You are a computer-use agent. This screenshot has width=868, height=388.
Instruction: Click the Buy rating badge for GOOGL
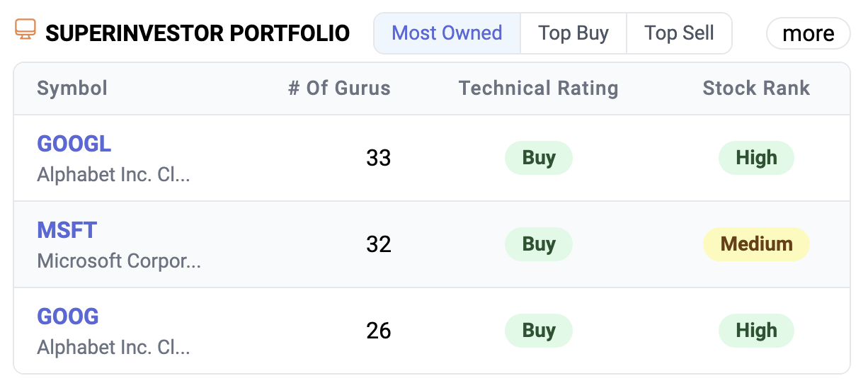[538, 158]
